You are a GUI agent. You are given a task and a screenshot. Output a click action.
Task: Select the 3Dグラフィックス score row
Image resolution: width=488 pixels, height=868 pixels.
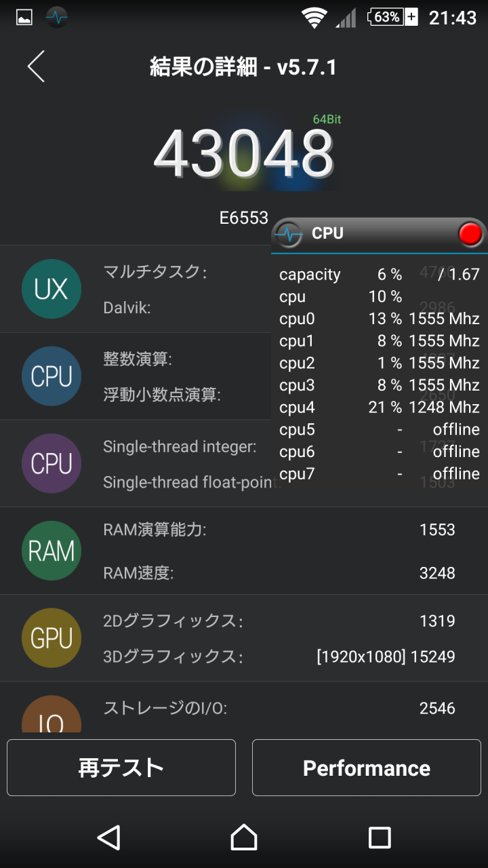pos(278,656)
